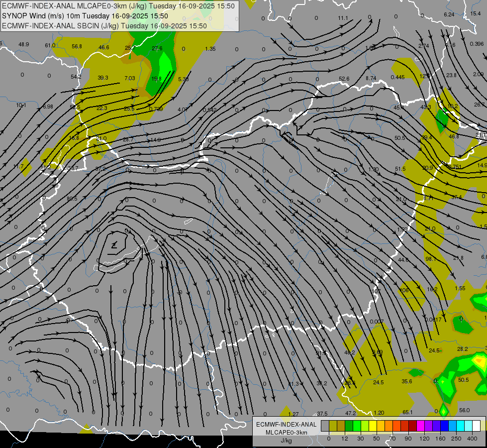This screenshot has height=448, width=487.
Task: Click the wind circulation center marker
Action: tap(114, 245)
